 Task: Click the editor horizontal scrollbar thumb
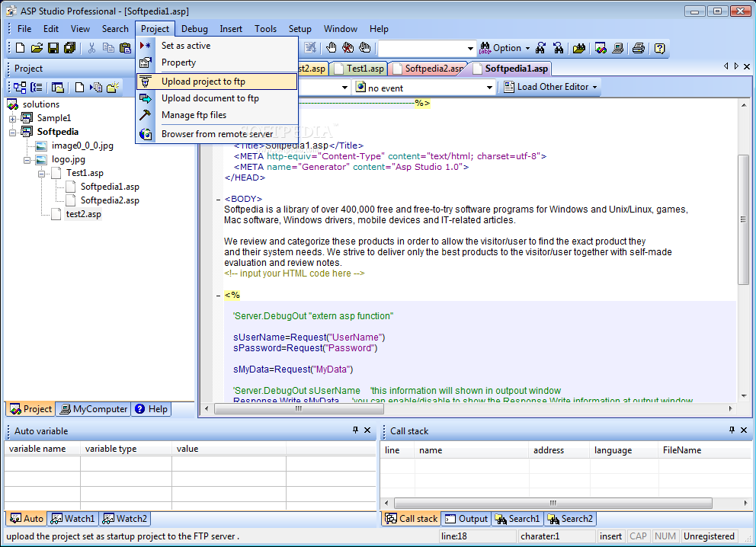(299, 408)
